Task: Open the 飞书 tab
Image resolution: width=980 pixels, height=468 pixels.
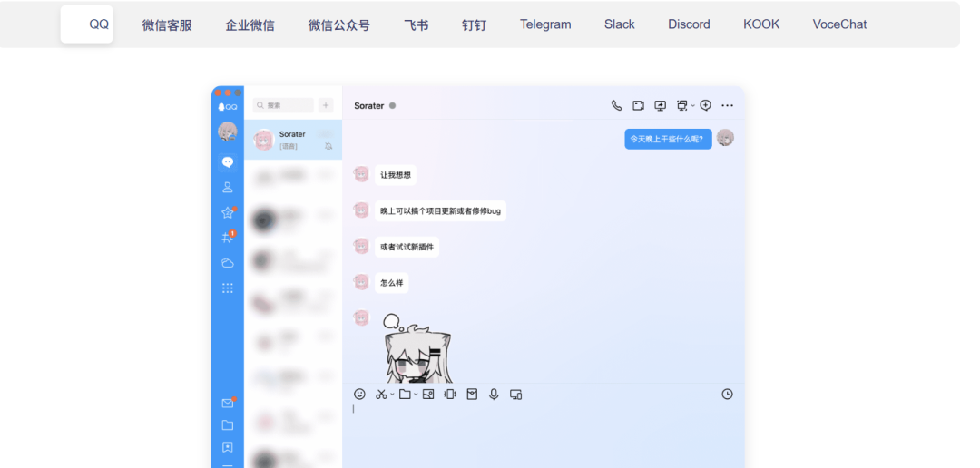Action: pos(416,25)
